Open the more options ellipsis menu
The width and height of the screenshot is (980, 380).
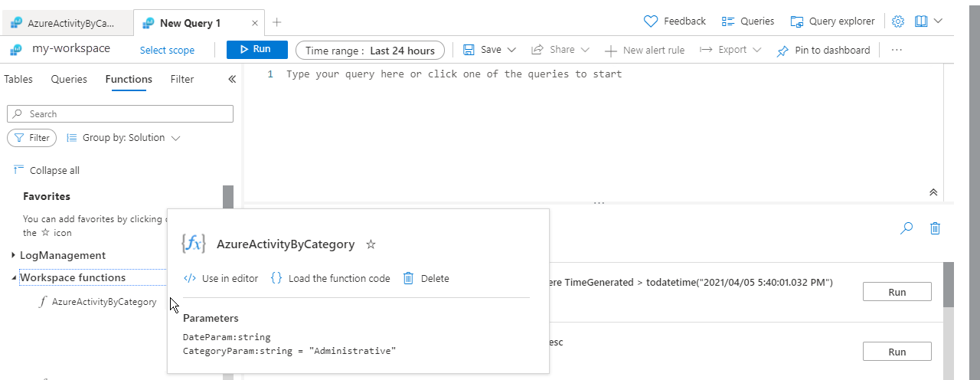[x=897, y=51]
